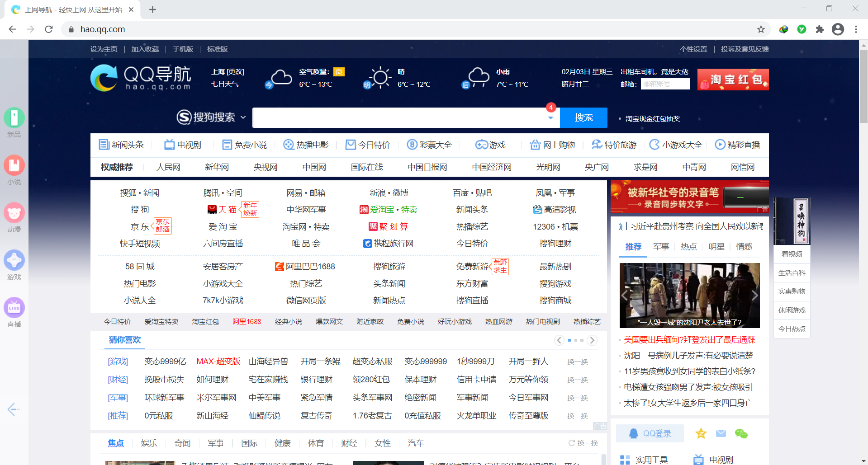Open the 人民网 authoritative link

coord(168,167)
